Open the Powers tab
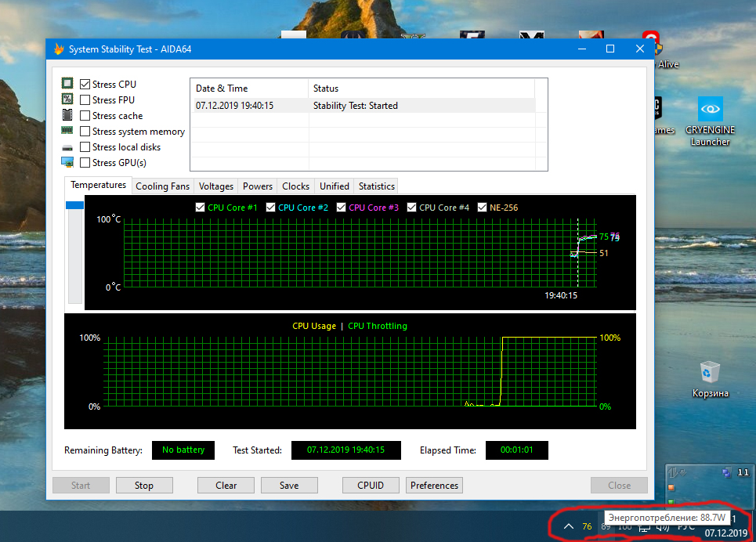The height and width of the screenshot is (542, 756). [x=258, y=186]
